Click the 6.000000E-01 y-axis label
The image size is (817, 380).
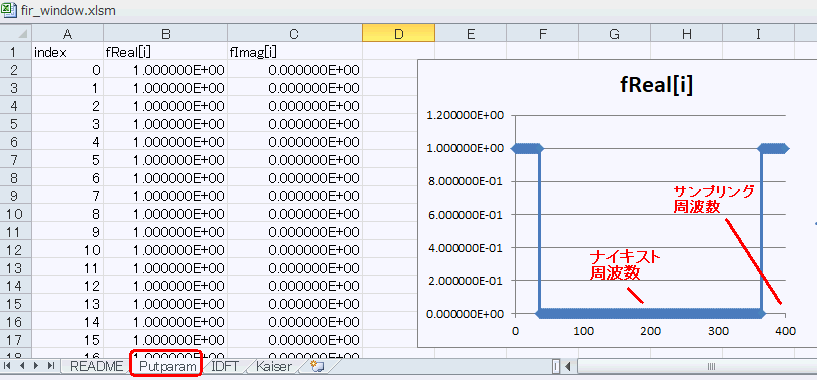click(465, 215)
